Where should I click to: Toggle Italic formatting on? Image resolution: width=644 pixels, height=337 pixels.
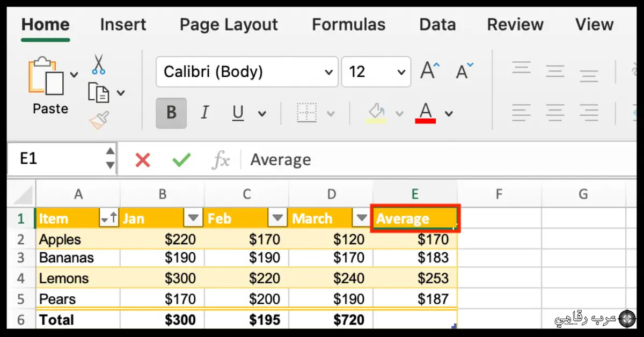coord(204,113)
